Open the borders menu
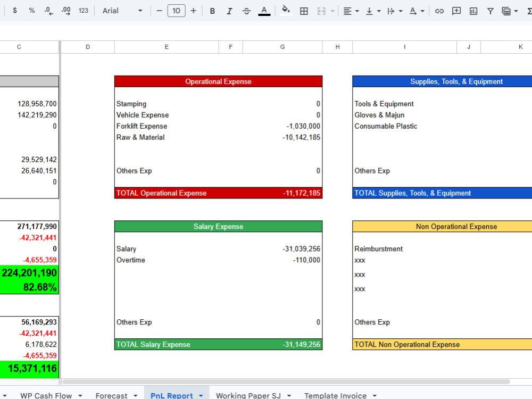The height and width of the screenshot is (399, 532). (304, 11)
